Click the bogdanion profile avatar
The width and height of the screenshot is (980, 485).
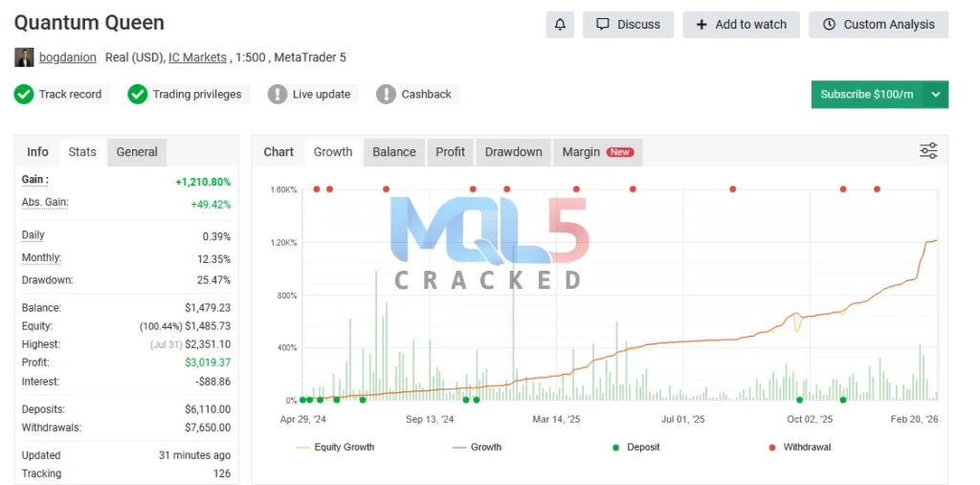(x=24, y=57)
